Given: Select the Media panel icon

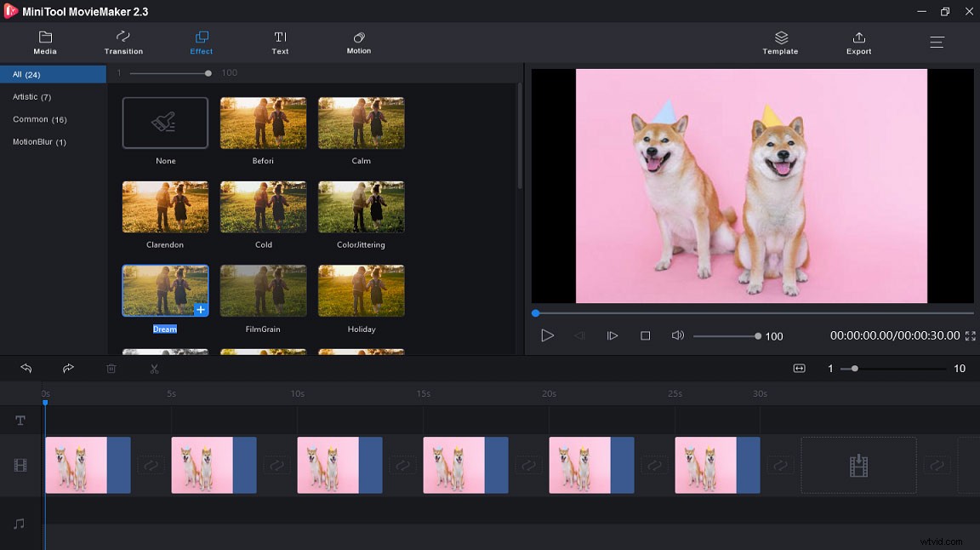Looking at the screenshot, I should point(44,43).
